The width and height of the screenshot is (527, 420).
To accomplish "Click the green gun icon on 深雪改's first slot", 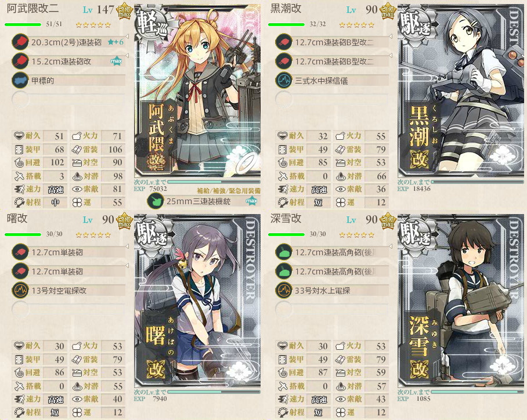I will pos(284,252).
